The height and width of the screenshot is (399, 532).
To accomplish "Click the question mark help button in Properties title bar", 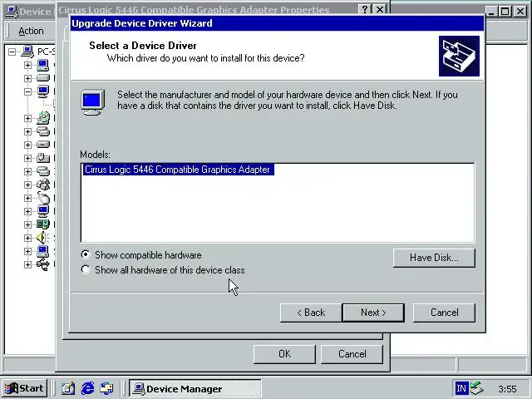I will pyautogui.click(x=365, y=9).
